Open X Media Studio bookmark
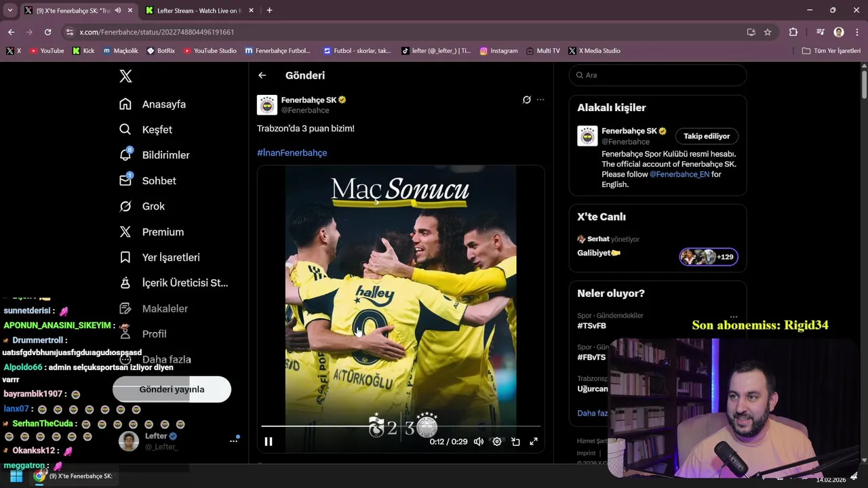868x488 pixels. click(x=594, y=51)
